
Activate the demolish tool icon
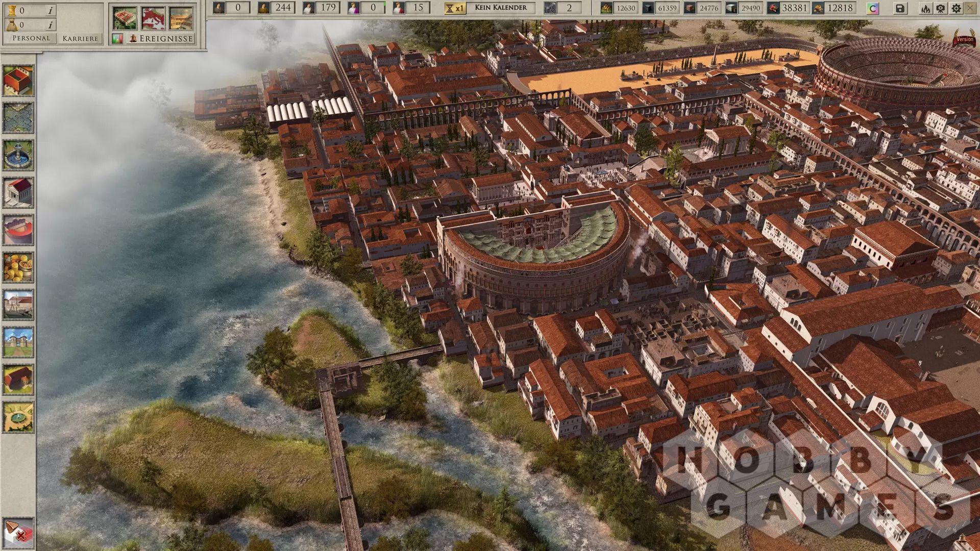(x=18, y=533)
